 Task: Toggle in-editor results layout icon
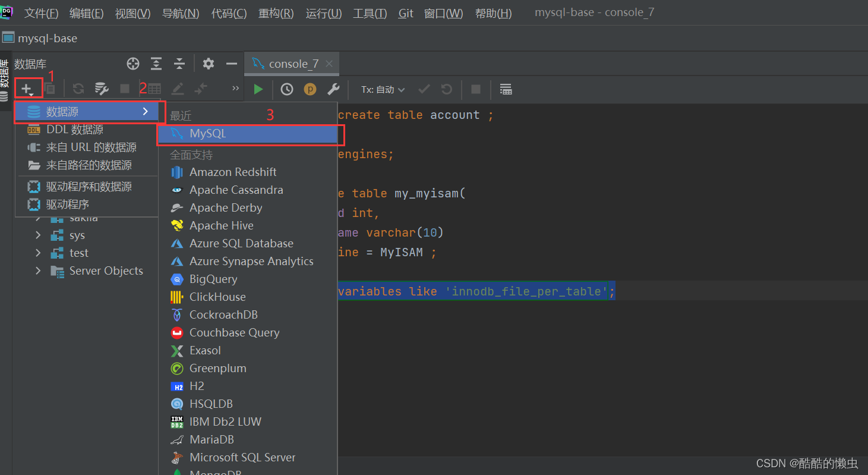(x=506, y=89)
